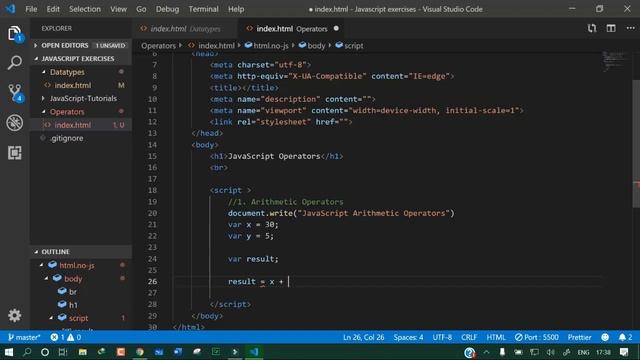
Task: Click the VS Code logo in title bar
Action: pyautogui.click(x=10, y=9)
